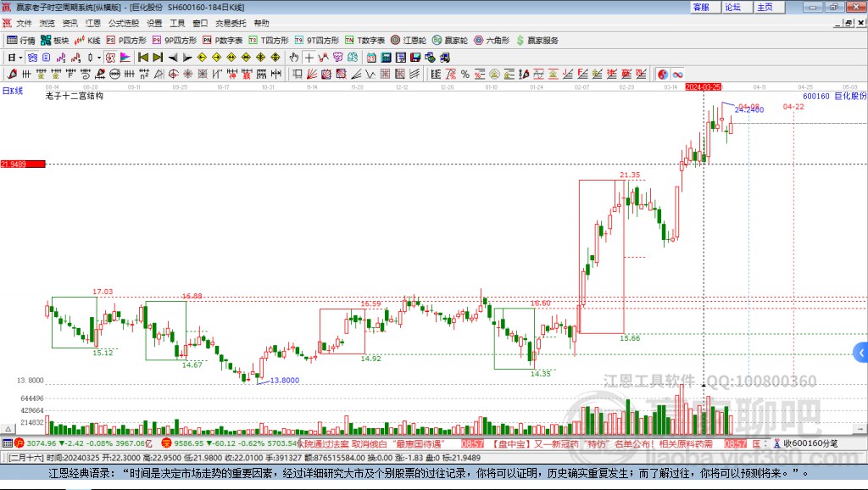Click the red 21.9489 price marker

click(x=23, y=164)
